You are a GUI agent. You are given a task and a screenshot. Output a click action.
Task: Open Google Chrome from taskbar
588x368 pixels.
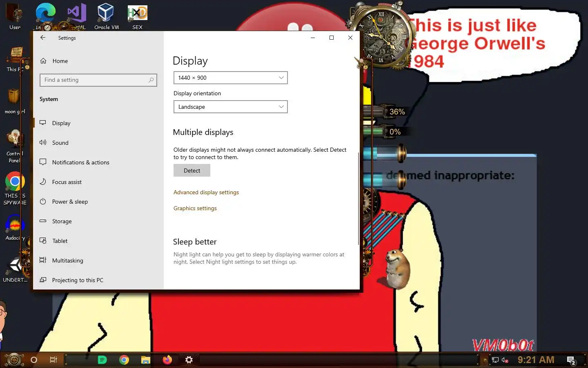pos(124,360)
